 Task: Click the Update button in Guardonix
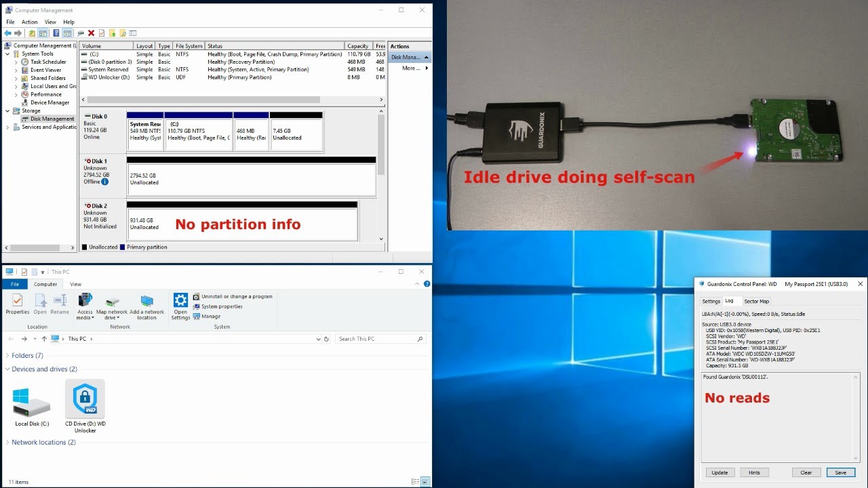tap(720, 472)
